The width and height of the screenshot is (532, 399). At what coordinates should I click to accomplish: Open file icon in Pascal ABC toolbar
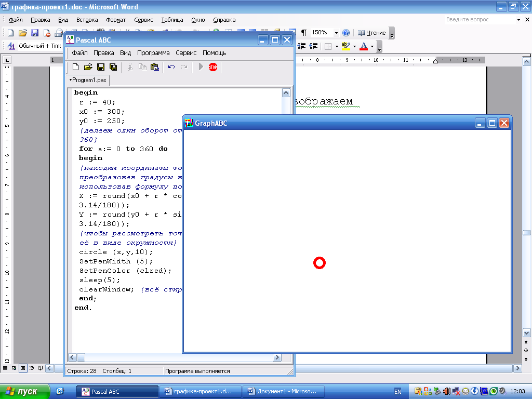point(88,67)
